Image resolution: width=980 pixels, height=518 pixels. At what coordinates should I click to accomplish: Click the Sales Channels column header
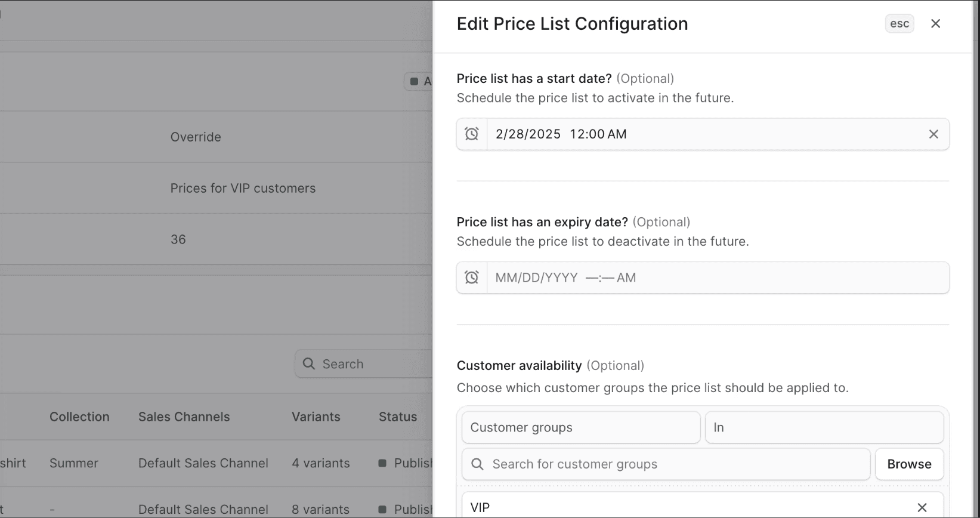click(x=184, y=417)
